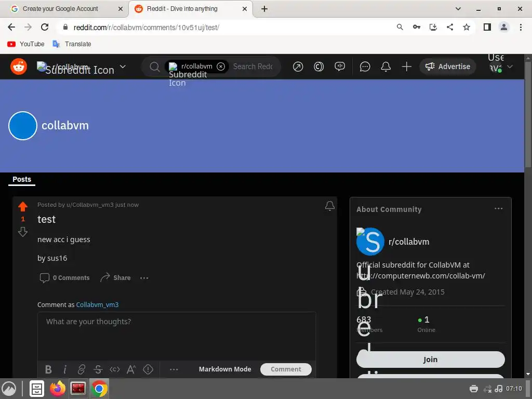The width and height of the screenshot is (532, 399).
Task: Open the terminal icon in taskbar
Action: click(x=78, y=389)
